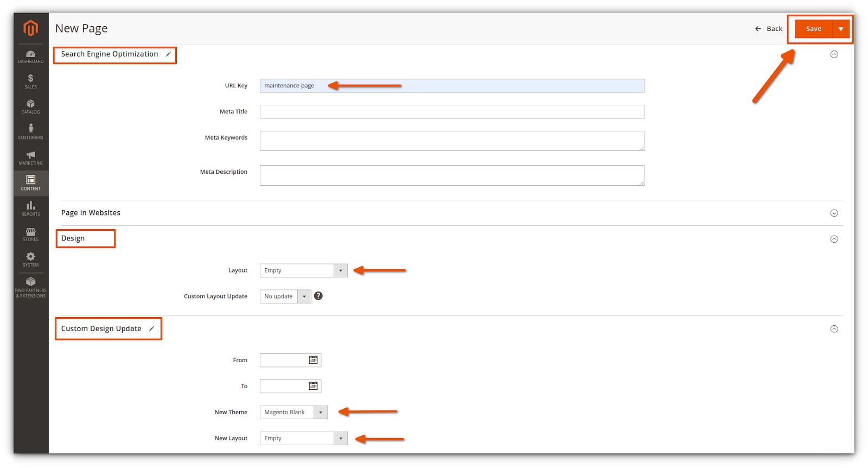Open the Sales sidebar menu
The image size is (868, 468).
point(31,81)
